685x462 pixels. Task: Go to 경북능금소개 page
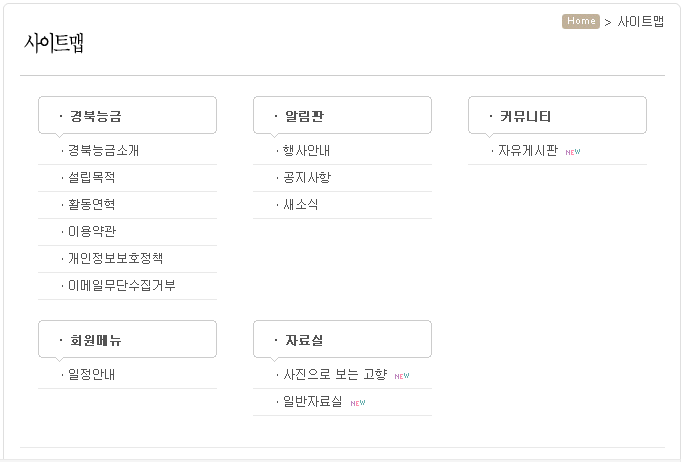click(x=103, y=151)
